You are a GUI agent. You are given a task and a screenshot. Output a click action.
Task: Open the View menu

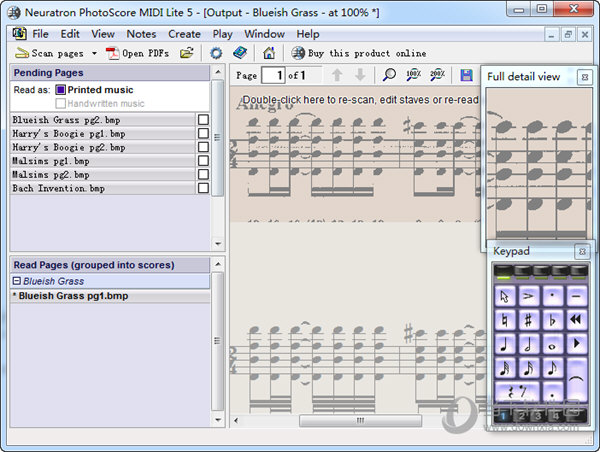[x=103, y=34]
